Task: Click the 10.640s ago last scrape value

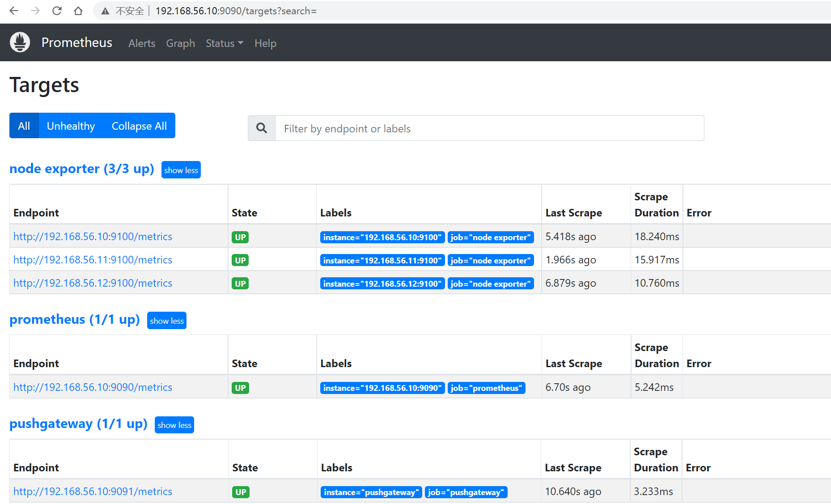Action: (573, 491)
